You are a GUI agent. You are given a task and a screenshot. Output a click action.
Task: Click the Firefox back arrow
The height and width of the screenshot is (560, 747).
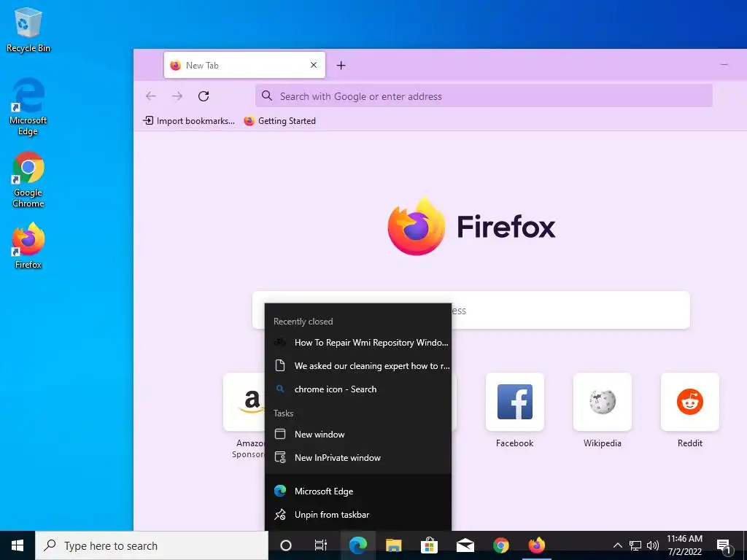[x=151, y=96]
